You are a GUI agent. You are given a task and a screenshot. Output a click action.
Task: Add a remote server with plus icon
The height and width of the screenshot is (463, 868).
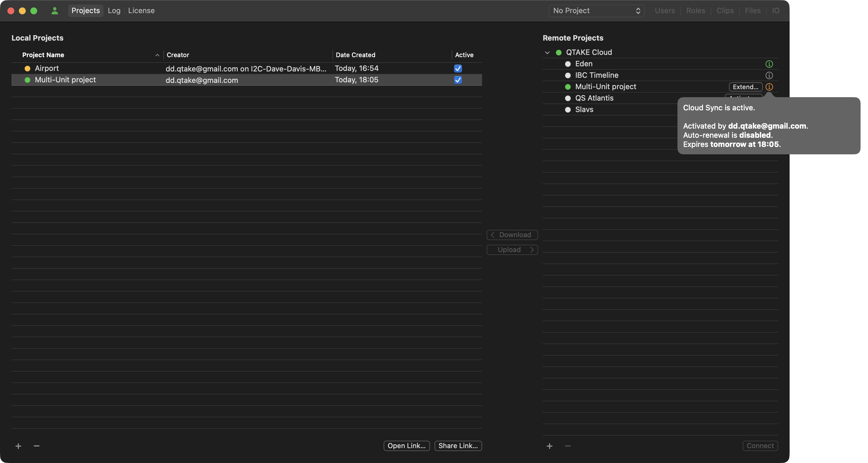(x=549, y=446)
